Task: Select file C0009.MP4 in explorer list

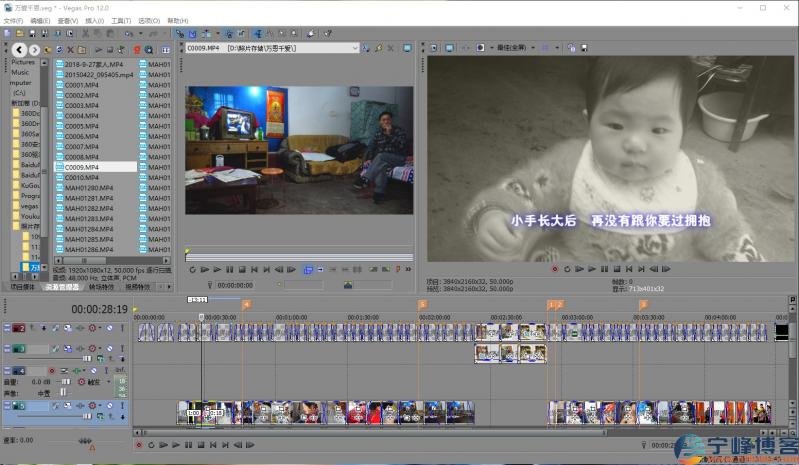Action: coord(95,167)
